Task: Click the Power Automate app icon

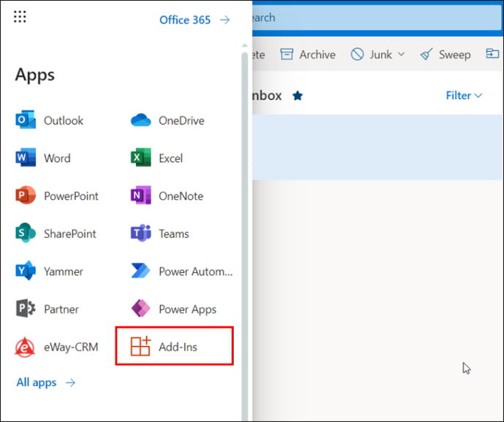Action: 141,271
